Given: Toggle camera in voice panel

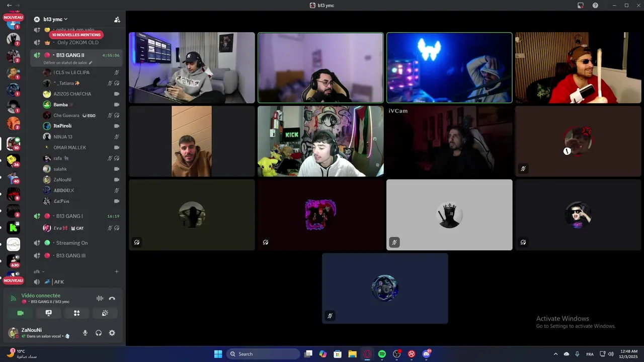Looking at the screenshot, I should coord(20,313).
